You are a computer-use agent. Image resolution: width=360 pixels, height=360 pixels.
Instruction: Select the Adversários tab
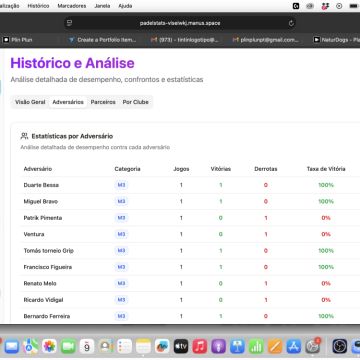(68, 102)
